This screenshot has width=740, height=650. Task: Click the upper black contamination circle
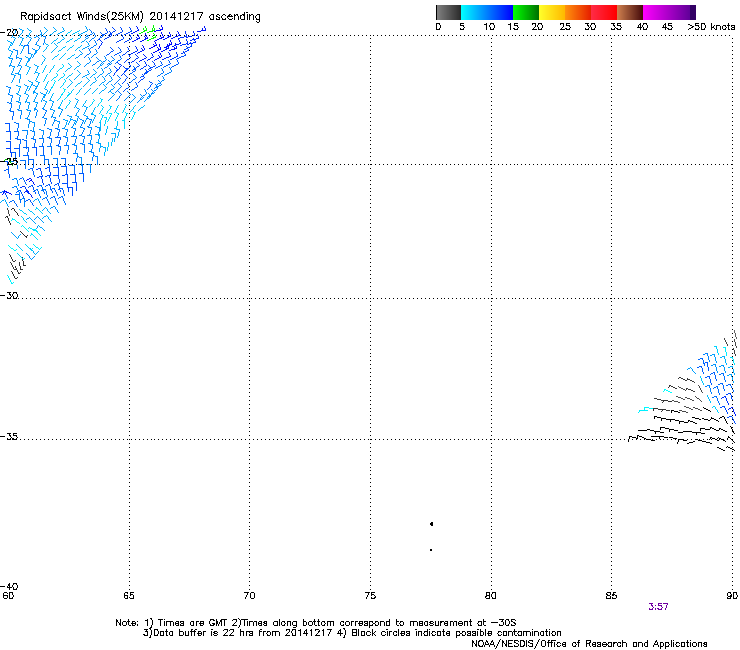pyautogui.click(x=431, y=524)
